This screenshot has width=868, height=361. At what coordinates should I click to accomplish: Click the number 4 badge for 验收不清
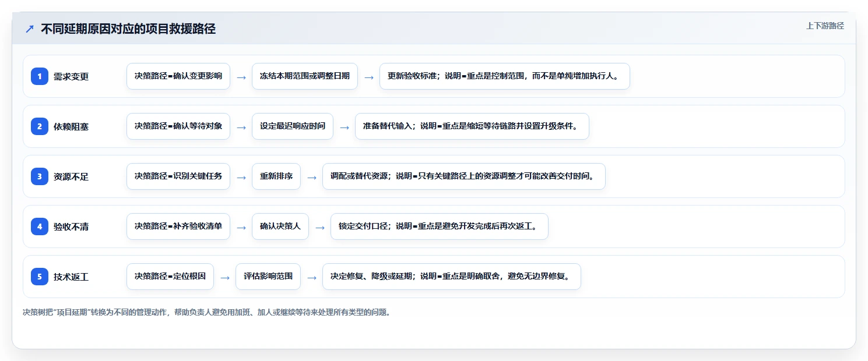(x=40, y=226)
